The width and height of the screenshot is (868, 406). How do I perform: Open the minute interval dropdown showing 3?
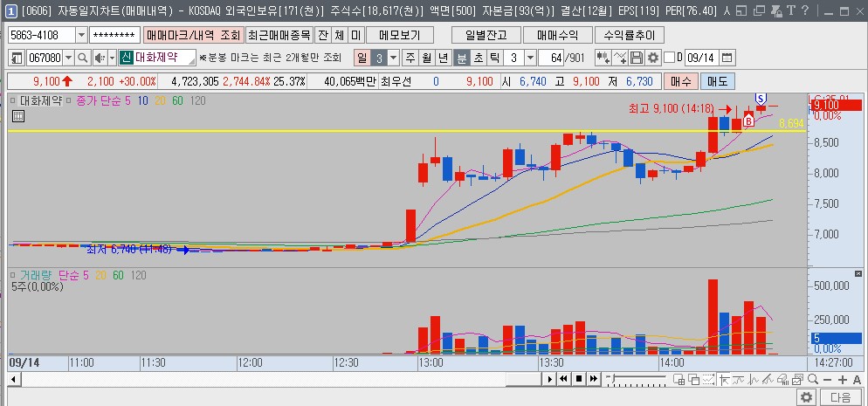click(530, 58)
